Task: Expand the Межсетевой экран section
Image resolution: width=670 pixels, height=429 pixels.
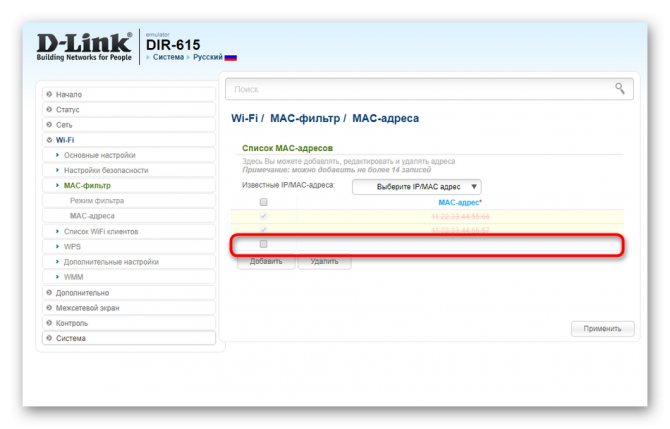Action: pos(129,308)
